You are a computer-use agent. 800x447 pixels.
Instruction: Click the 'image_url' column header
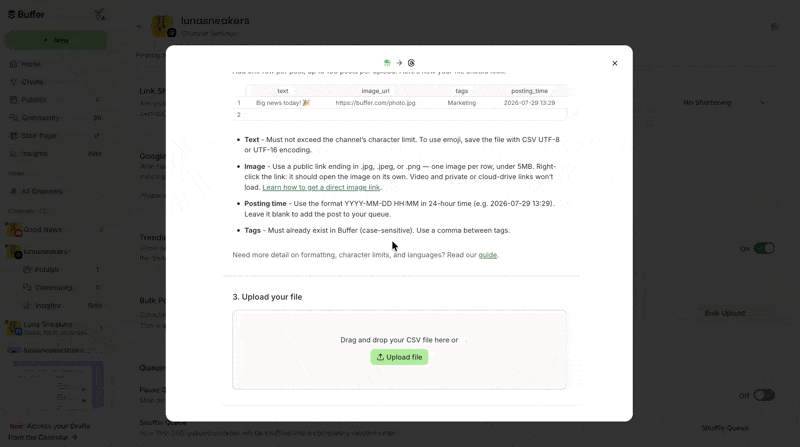(375, 91)
